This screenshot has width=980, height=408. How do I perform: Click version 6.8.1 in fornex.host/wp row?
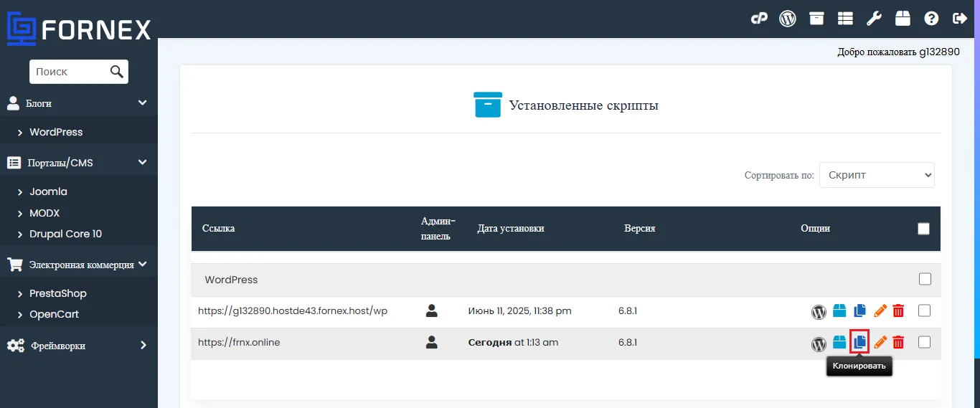coord(628,311)
